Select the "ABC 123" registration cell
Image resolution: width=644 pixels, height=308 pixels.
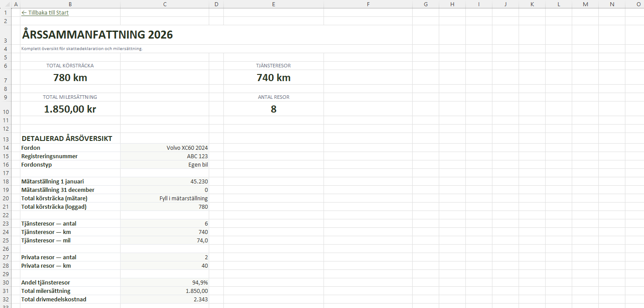164,156
